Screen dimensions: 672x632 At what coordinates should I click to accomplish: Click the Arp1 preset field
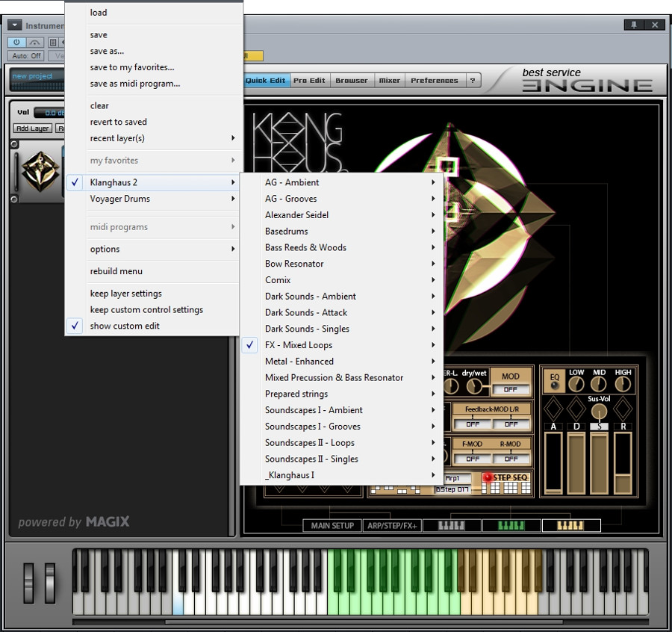tap(458, 477)
